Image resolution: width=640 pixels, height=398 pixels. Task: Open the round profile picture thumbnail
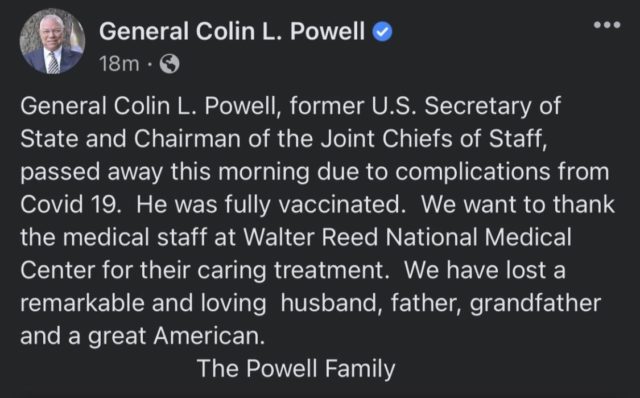click(52, 42)
